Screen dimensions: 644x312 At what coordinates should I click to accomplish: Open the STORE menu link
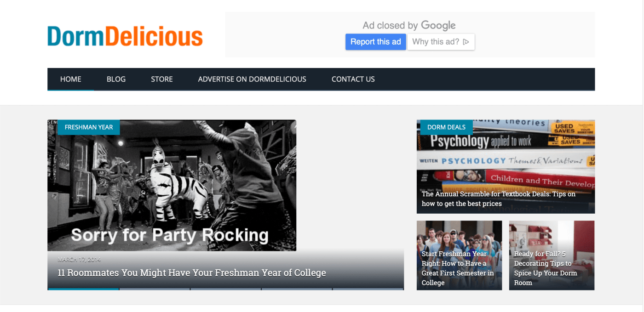click(x=162, y=79)
